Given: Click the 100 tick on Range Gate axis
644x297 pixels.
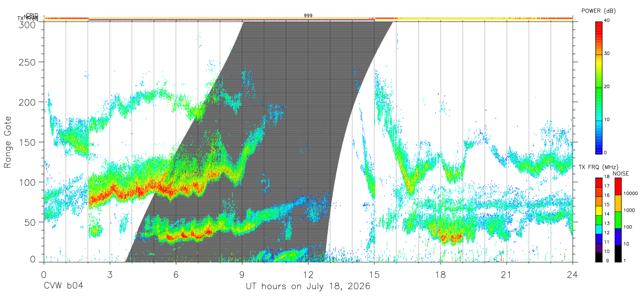Looking at the screenshot, I should [28, 182].
